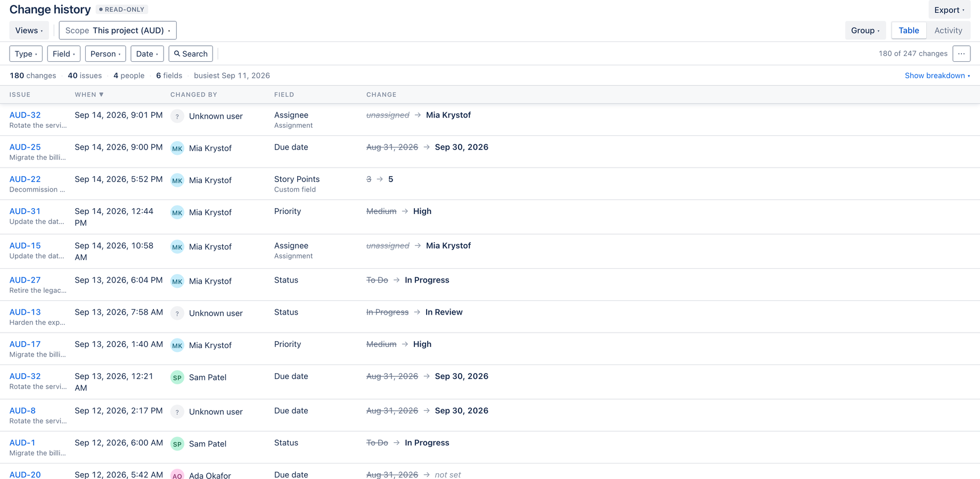Click the Unknown user avatar on AUD-8
980x479 pixels.
177,412
